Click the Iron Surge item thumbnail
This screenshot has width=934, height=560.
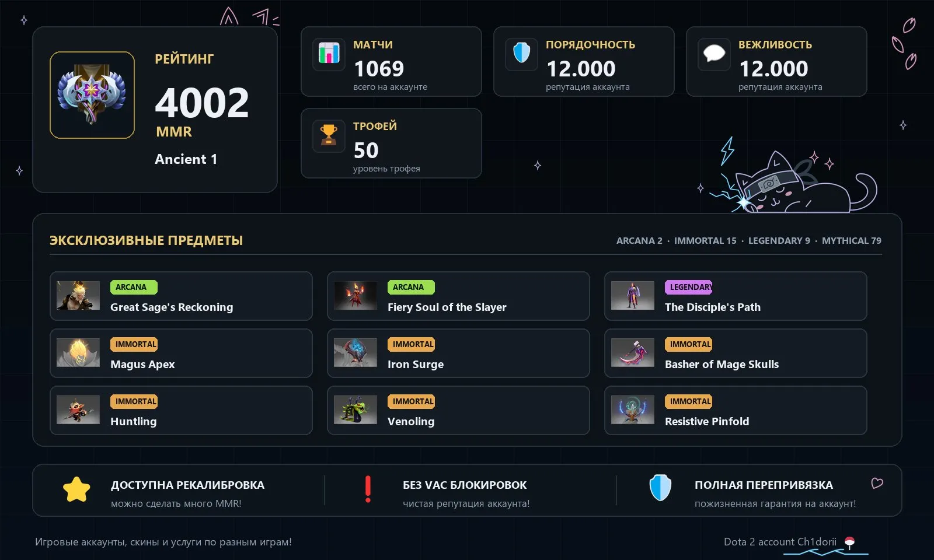coord(356,353)
